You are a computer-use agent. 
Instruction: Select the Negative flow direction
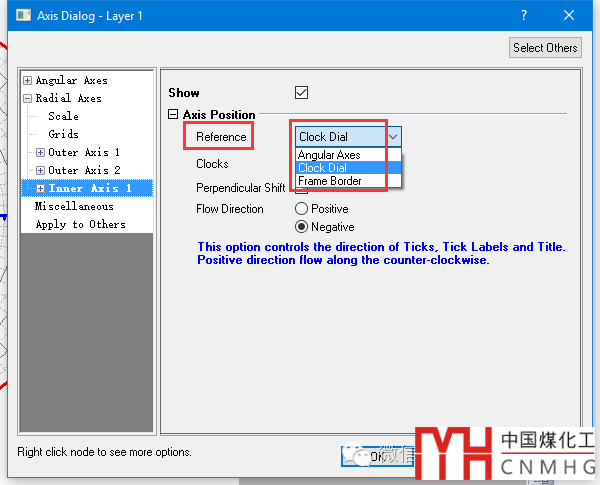302,226
